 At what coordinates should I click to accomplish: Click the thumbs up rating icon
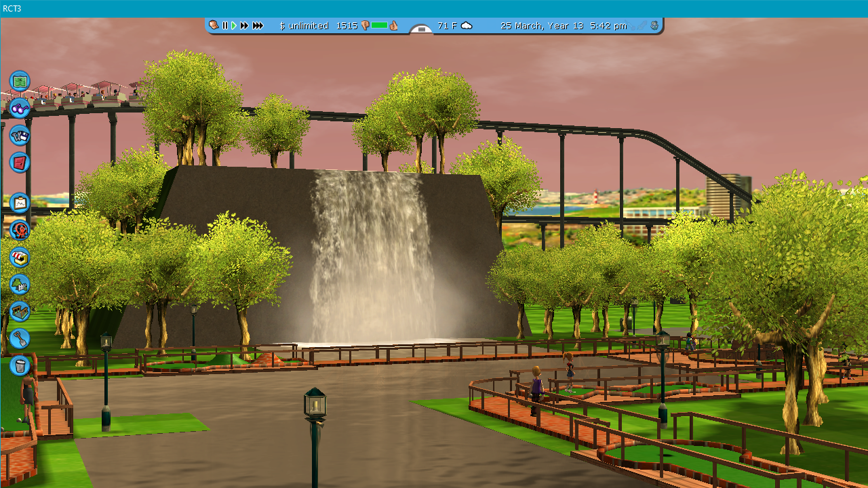pos(393,26)
